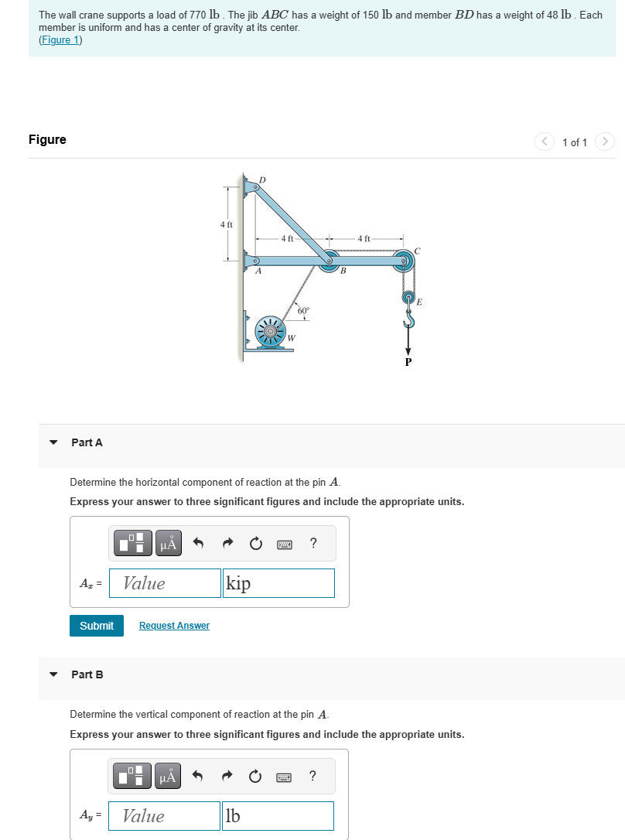625x840 pixels.
Task: Open the templates icon in Part B toolbar
Action: point(131,776)
